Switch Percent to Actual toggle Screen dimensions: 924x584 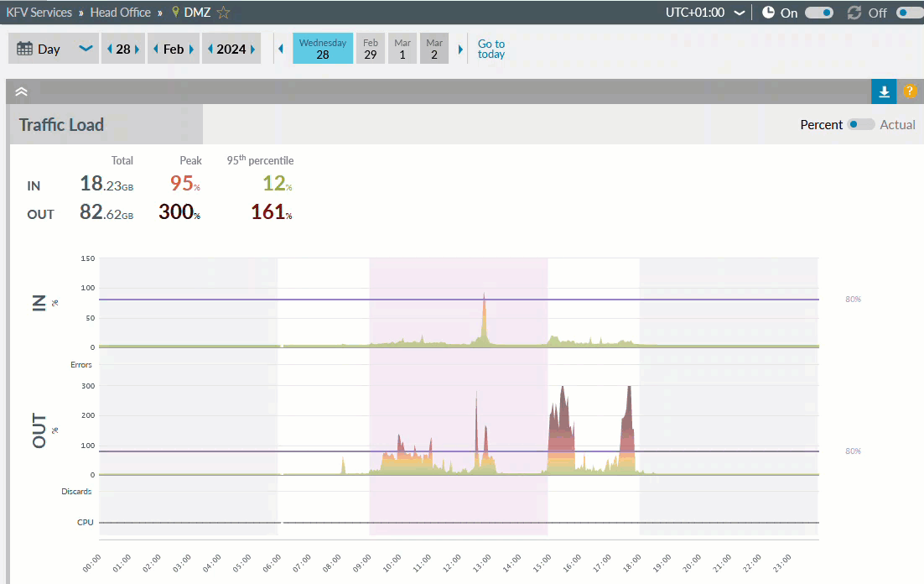(860, 124)
